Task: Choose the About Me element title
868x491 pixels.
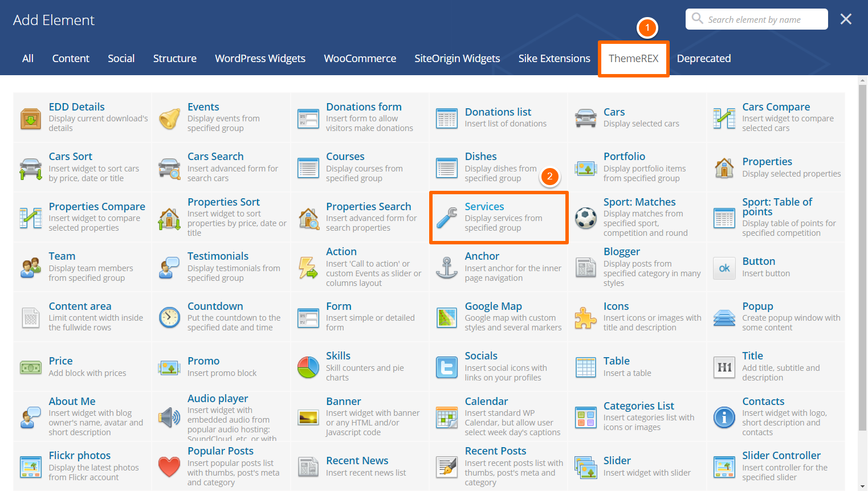Action: 72,402
